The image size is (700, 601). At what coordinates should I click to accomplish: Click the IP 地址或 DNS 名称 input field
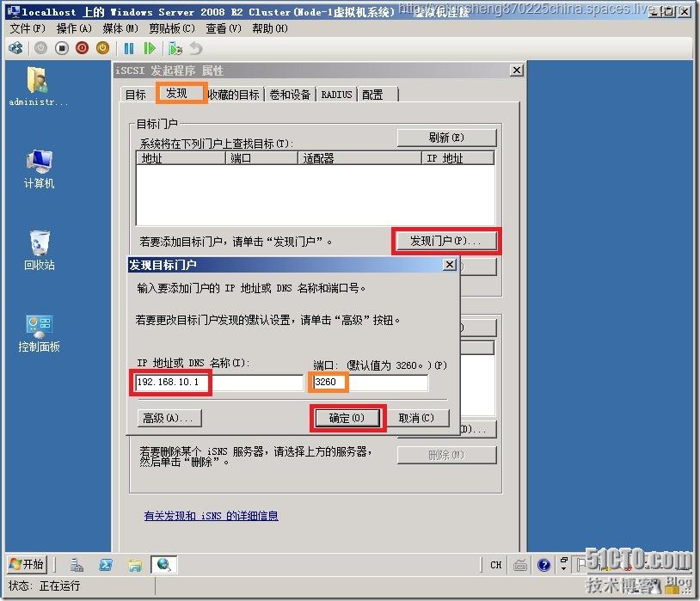(x=218, y=383)
